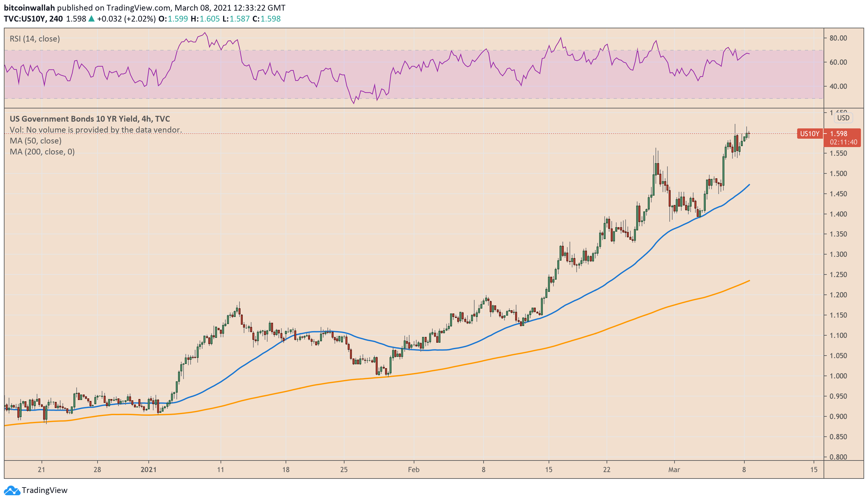Click the TradingView cloud logo icon
This screenshot has height=502, width=868.
pyautogui.click(x=12, y=490)
